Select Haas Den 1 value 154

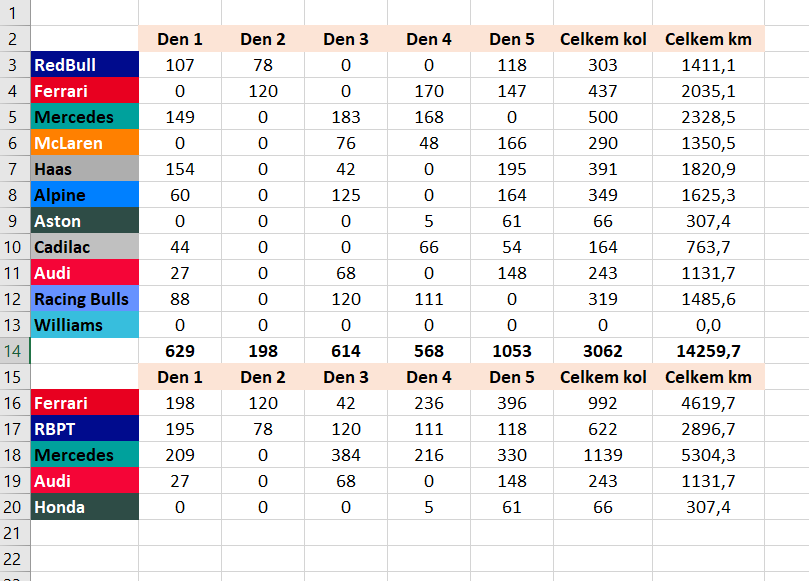(x=180, y=169)
